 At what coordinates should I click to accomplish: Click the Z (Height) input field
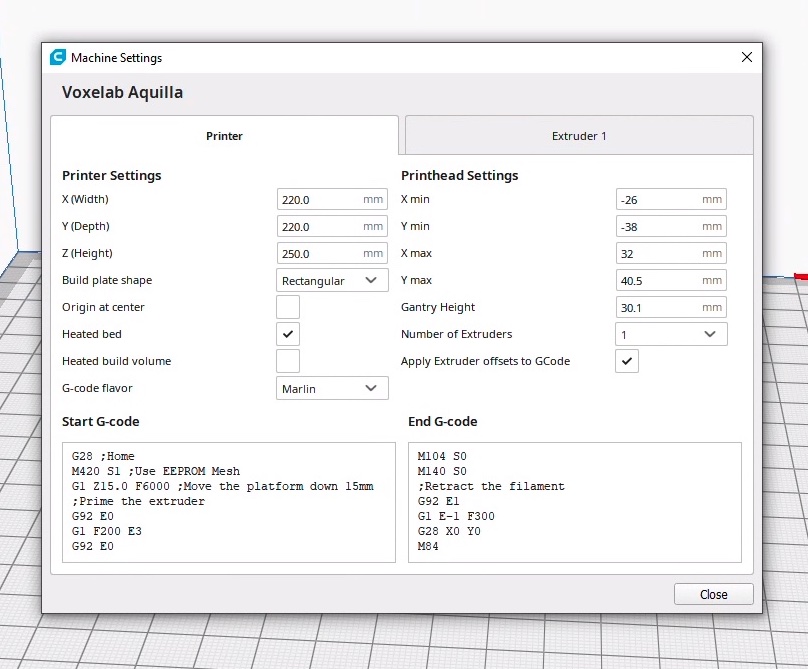click(332, 253)
